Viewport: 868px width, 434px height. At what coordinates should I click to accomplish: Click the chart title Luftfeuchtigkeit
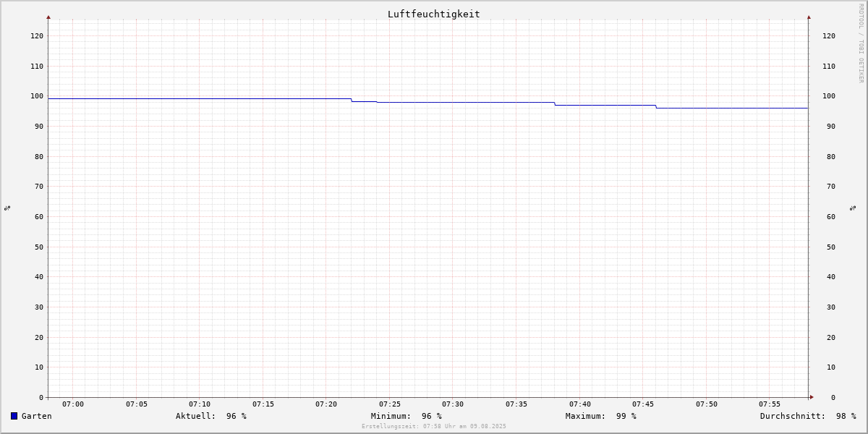click(x=434, y=14)
